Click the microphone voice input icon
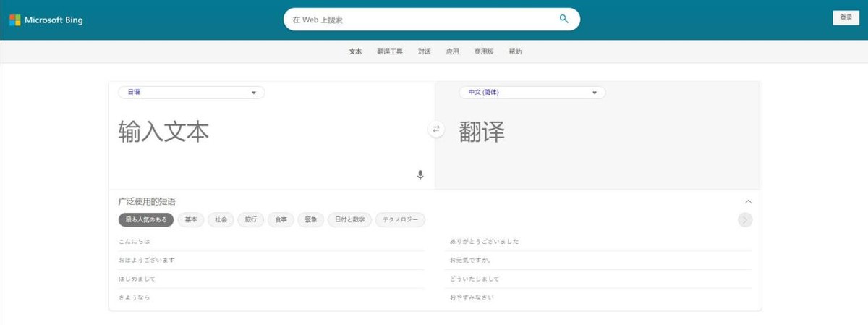 (x=420, y=175)
